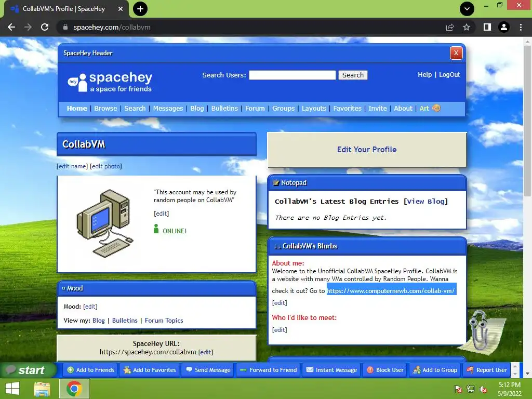
Task: Click the Edit Your Profile link
Action: pos(367,150)
